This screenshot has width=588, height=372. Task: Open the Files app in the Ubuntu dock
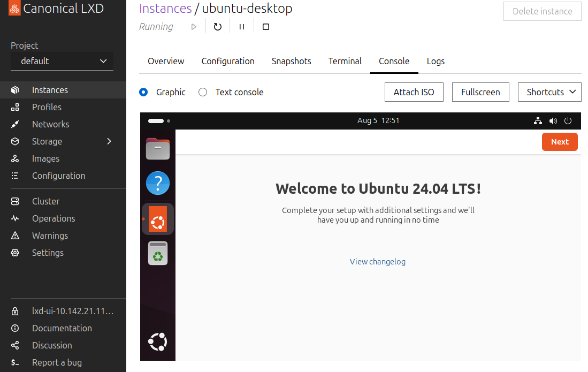point(158,149)
